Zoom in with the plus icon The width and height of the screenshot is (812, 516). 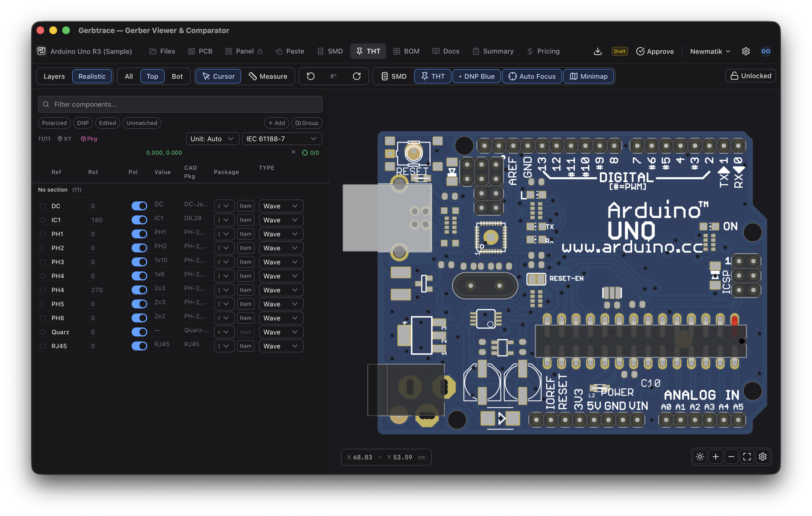pyautogui.click(x=716, y=457)
